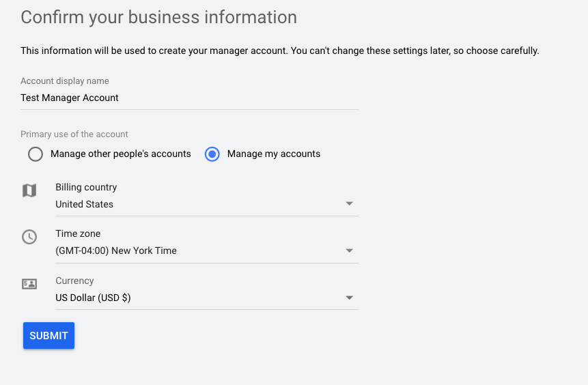This screenshot has height=385, width=588.
Task: Expand the Billing country dropdown arrow
Action: coord(349,203)
